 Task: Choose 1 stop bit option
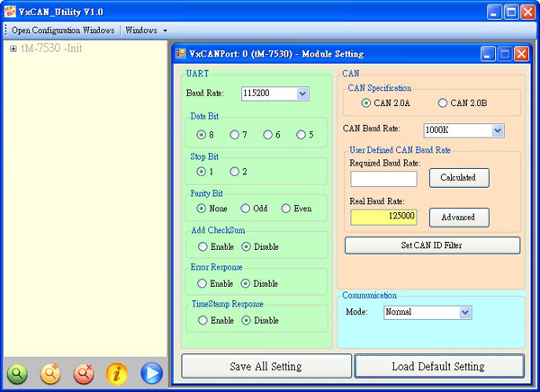tap(201, 172)
